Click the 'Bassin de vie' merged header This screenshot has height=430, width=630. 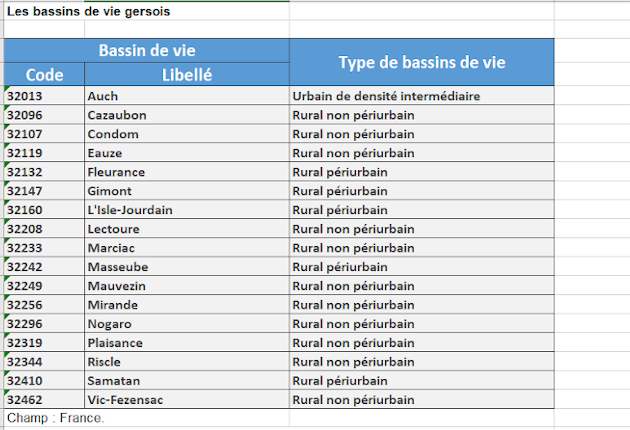point(146,50)
